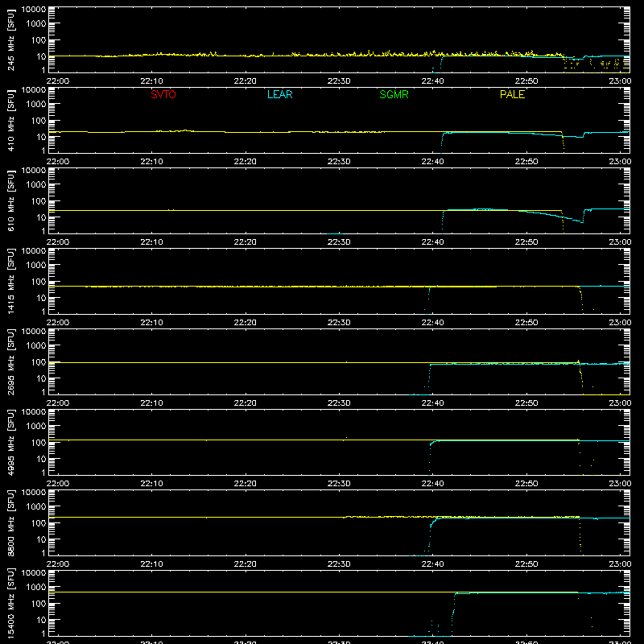Click the 22:10 tick label under the 8800 MHz plot

[x=151, y=564]
